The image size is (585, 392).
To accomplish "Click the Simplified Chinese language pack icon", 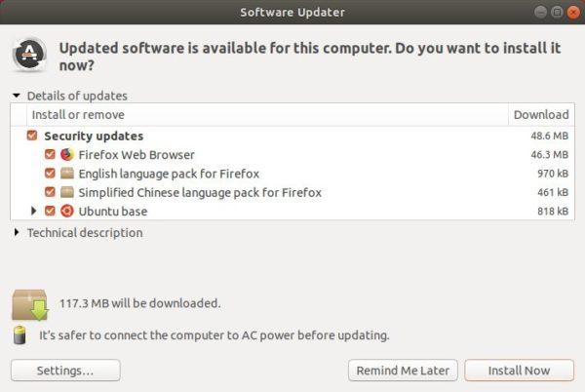I will point(67,192).
